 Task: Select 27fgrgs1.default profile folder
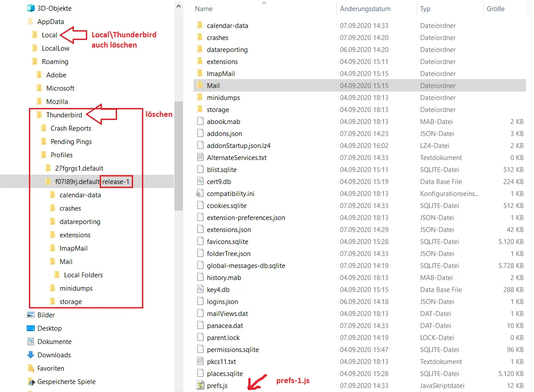coord(79,168)
